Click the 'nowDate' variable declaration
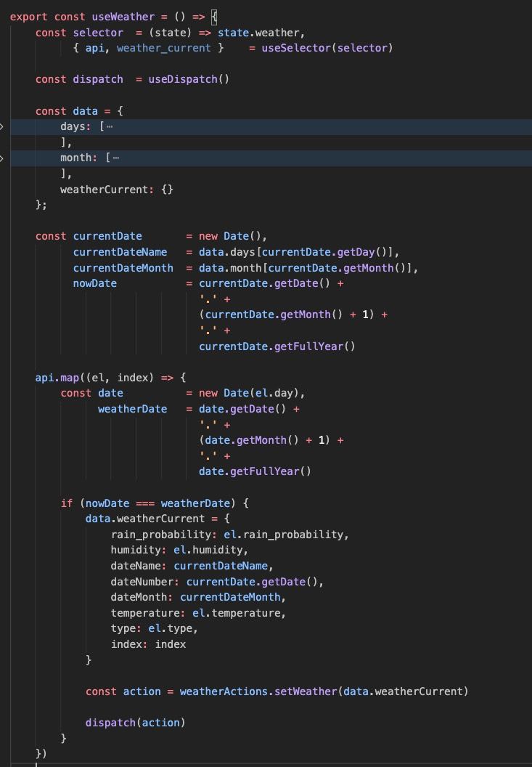This screenshot has height=767, width=532. coord(95,283)
